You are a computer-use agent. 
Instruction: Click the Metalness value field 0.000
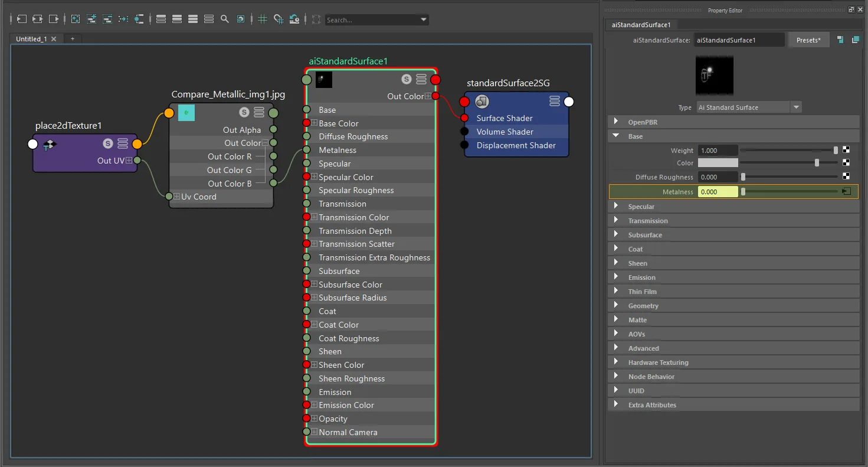(718, 192)
